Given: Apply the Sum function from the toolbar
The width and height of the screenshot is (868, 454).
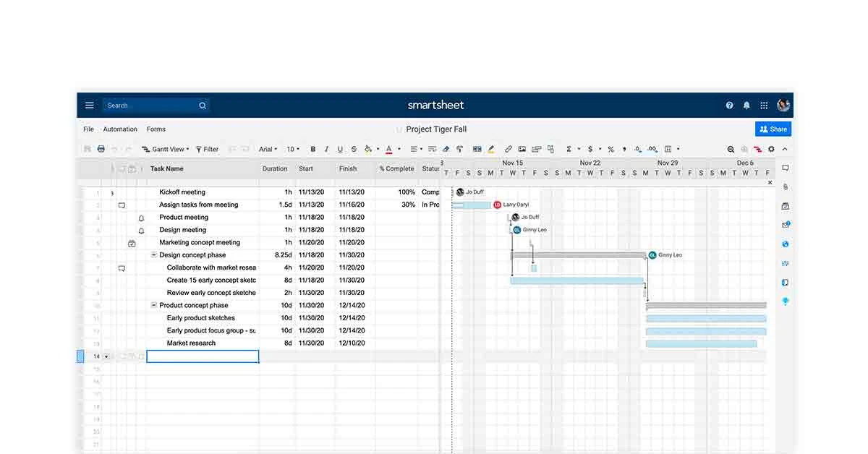Looking at the screenshot, I should [x=569, y=149].
